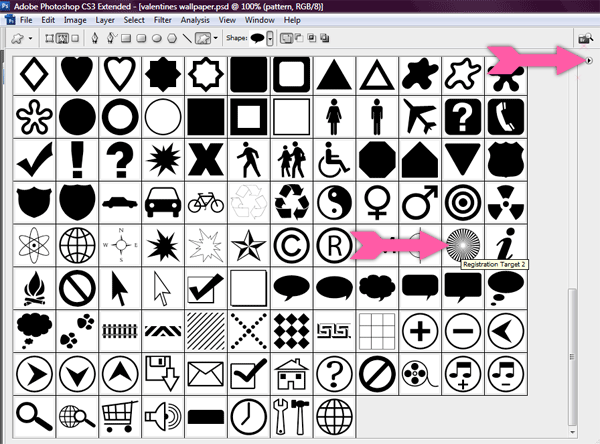Image resolution: width=600 pixels, height=444 pixels.
Task: Select the Freeform Pen tool
Action: pyautogui.click(x=111, y=38)
